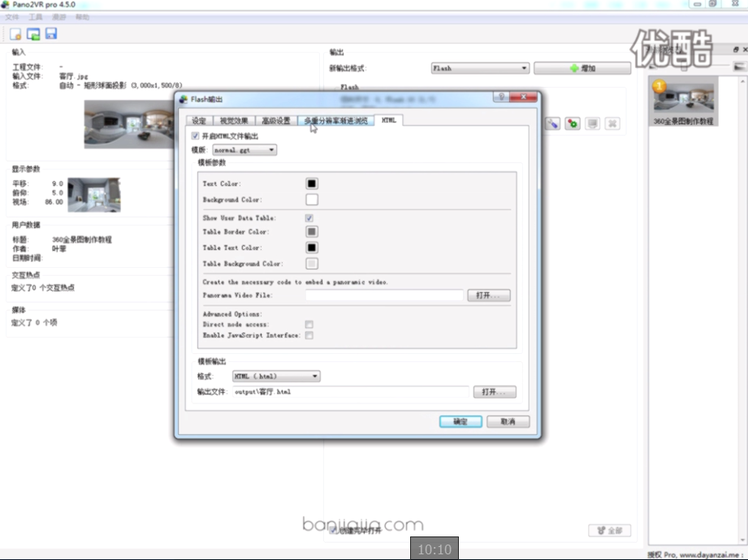Click 打开 button for Panorama Video File
The image size is (748, 560).
(x=489, y=295)
